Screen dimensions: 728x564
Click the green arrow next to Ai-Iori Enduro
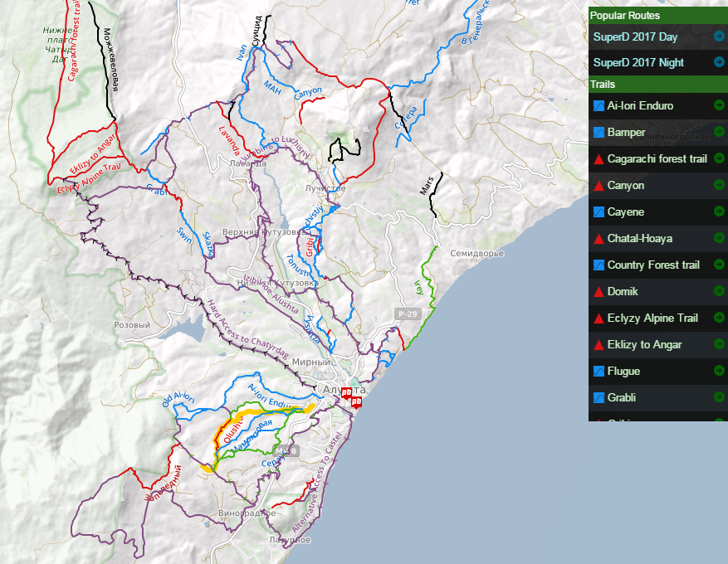click(x=719, y=106)
